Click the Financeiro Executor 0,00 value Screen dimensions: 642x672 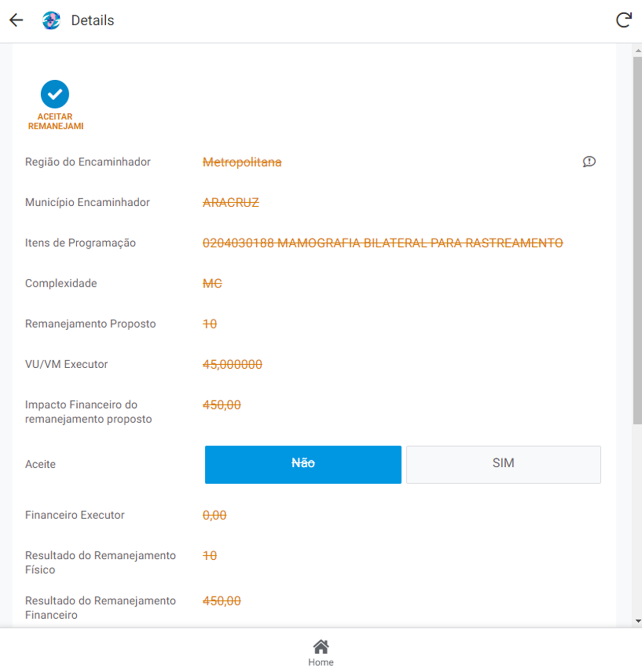coord(215,515)
